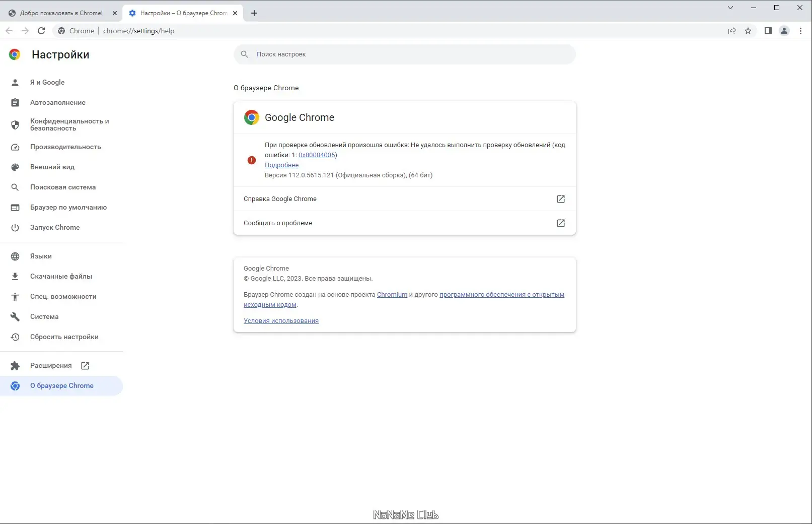Open the new tab plus button
The image size is (812, 524).
254,13
